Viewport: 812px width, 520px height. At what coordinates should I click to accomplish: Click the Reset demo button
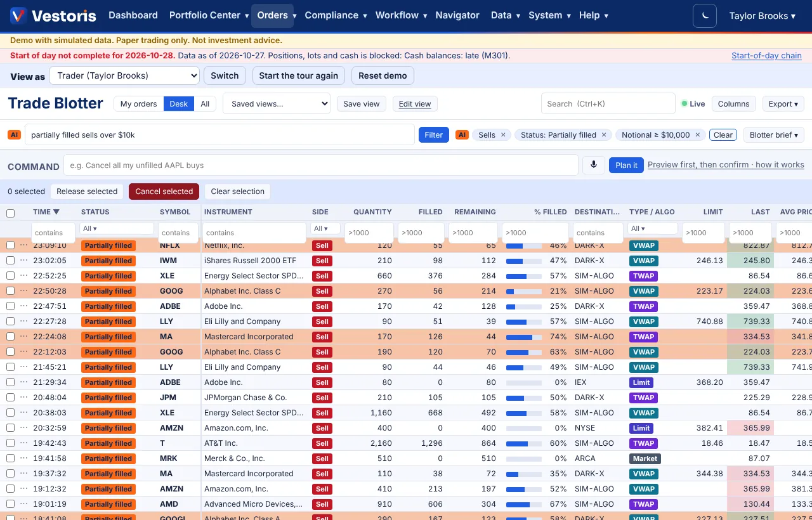click(x=383, y=75)
